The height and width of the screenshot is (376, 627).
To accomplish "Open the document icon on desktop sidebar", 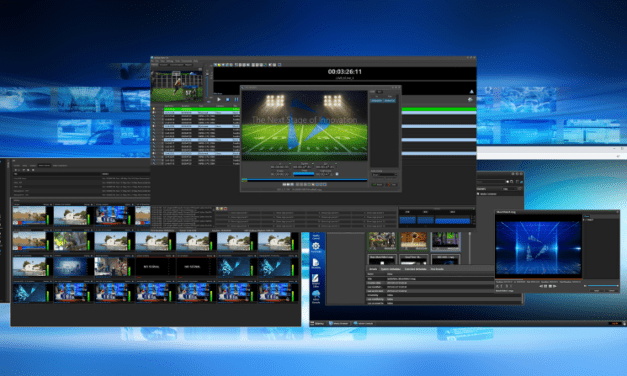I will pyautogui.click(x=316, y=263).
